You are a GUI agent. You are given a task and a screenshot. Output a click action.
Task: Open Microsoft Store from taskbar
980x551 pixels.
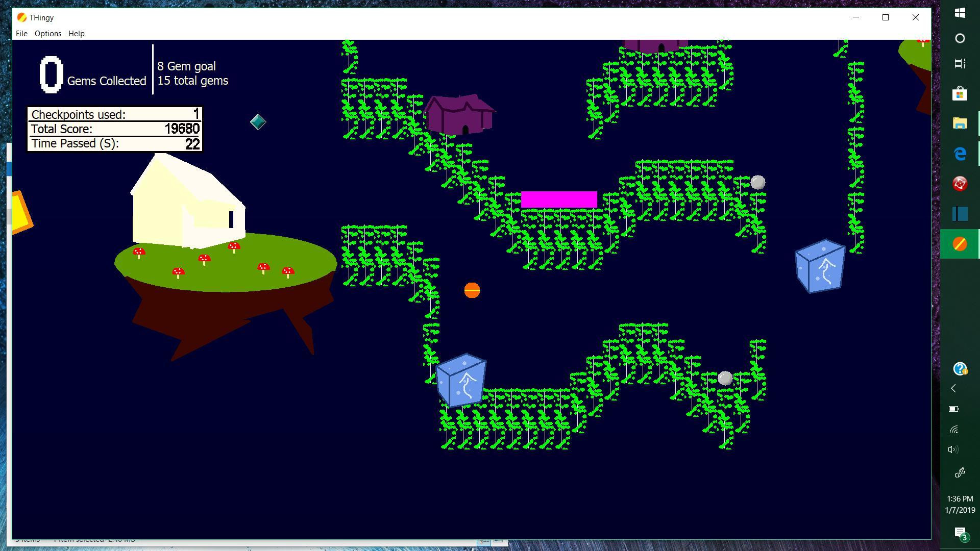pyautogui.click(x=960, y=93)
